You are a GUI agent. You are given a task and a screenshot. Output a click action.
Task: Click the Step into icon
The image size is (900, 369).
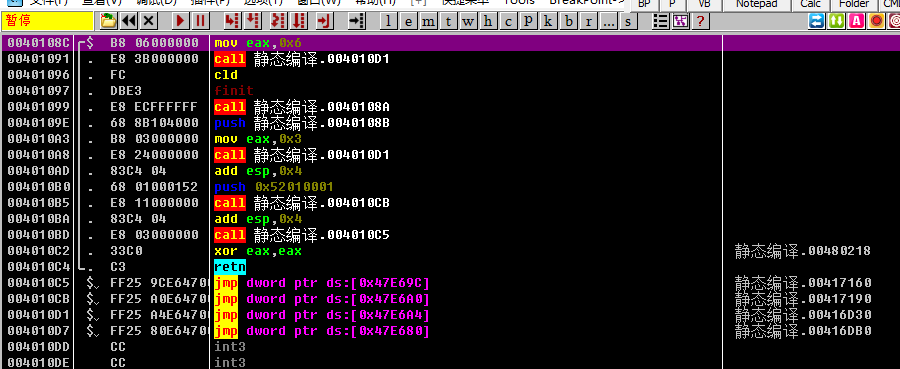click(232, 22)
